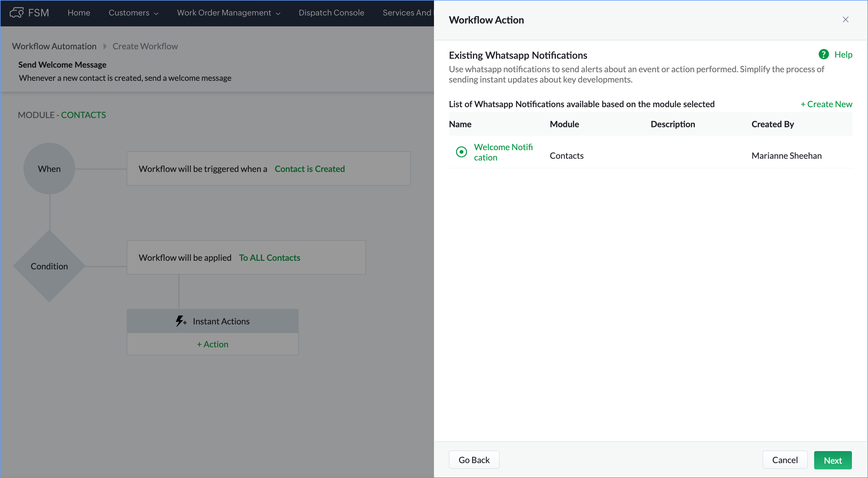Screen dimensions: 868x478
Task: Click the + Create New link
Action: point(826,104)
